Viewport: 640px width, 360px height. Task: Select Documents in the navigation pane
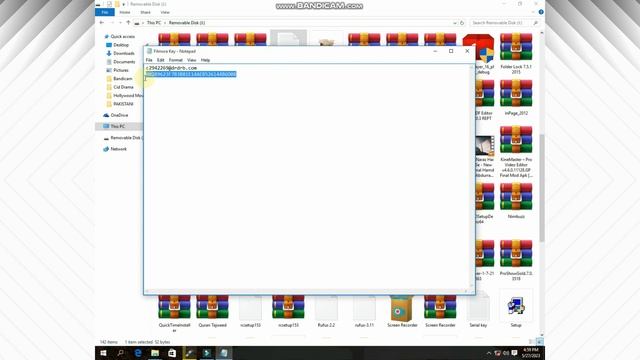(124, 62)
